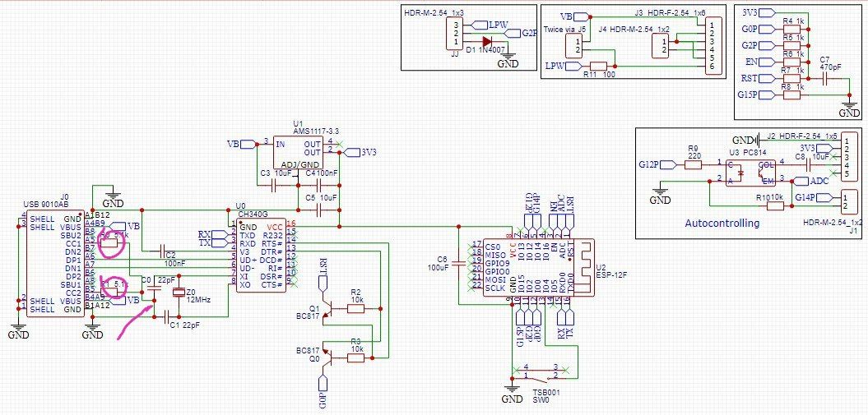This screenshot has width=868, height=415.
Task: Click capacitor C6 100uF
Action: pyautogui.click(x=459, y=264)
